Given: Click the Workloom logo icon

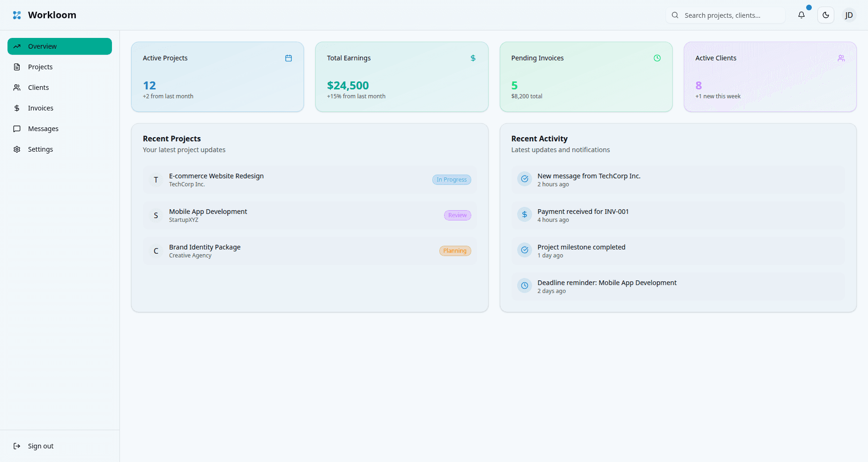Looking at the screenshot, I should 16,15.
